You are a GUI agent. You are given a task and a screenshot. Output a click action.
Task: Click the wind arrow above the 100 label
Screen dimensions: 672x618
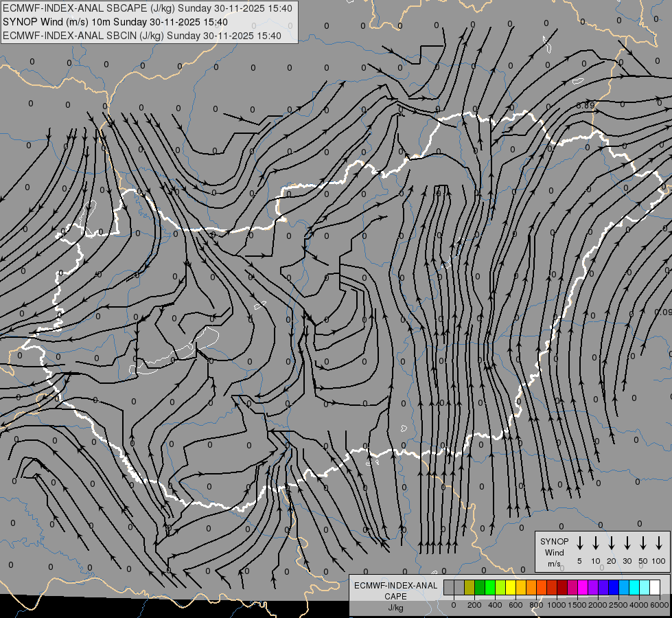659,543
